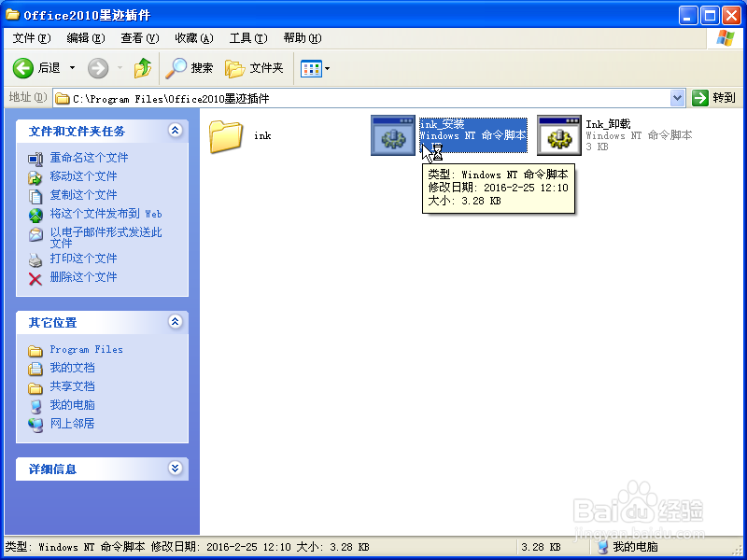This screenshot has height=560, width=747.
Task: Select the Ink_卸载 command script
Action: pyautogui.click(x=557, y=135)
